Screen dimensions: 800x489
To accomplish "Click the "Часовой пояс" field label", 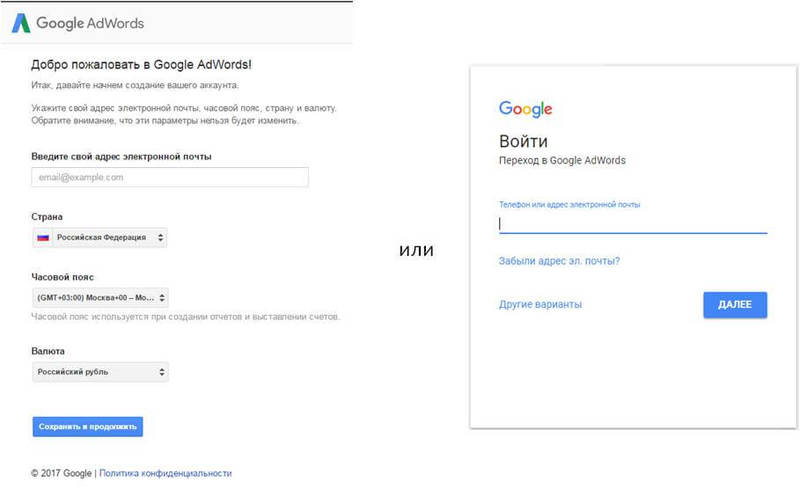I will coord(63,276).
